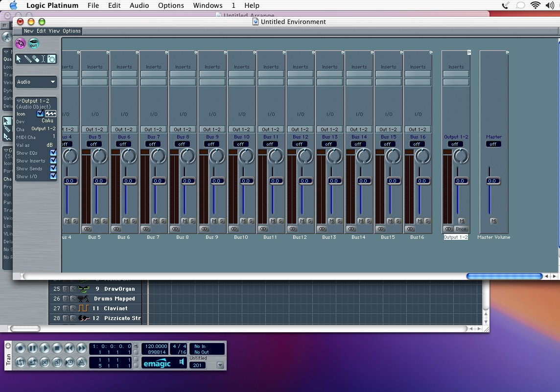Viewport: 560px width, 392px height.
Task: Disable the Icon checkbox for Output 1-2
Action: click(x=40, y=114)
